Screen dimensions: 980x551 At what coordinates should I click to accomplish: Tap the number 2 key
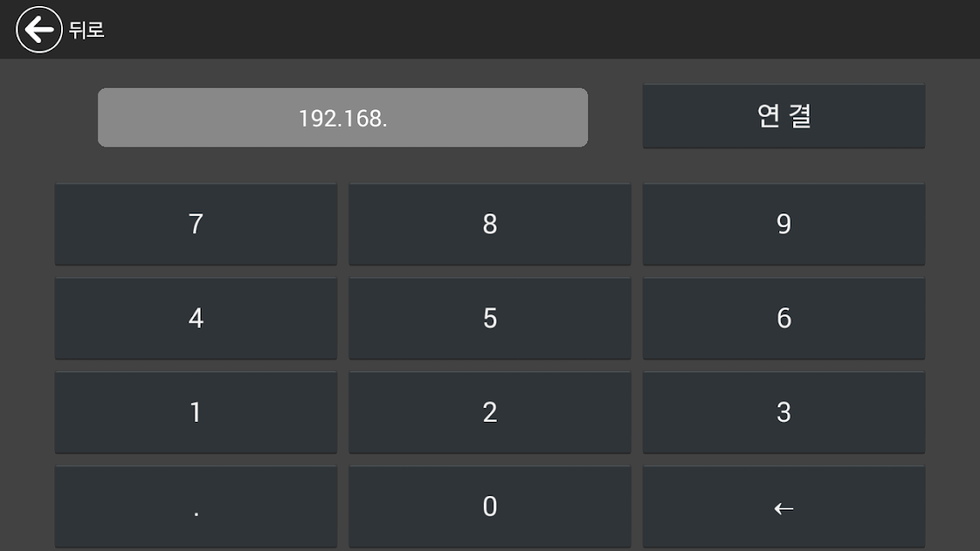click(x=490, y=412)
